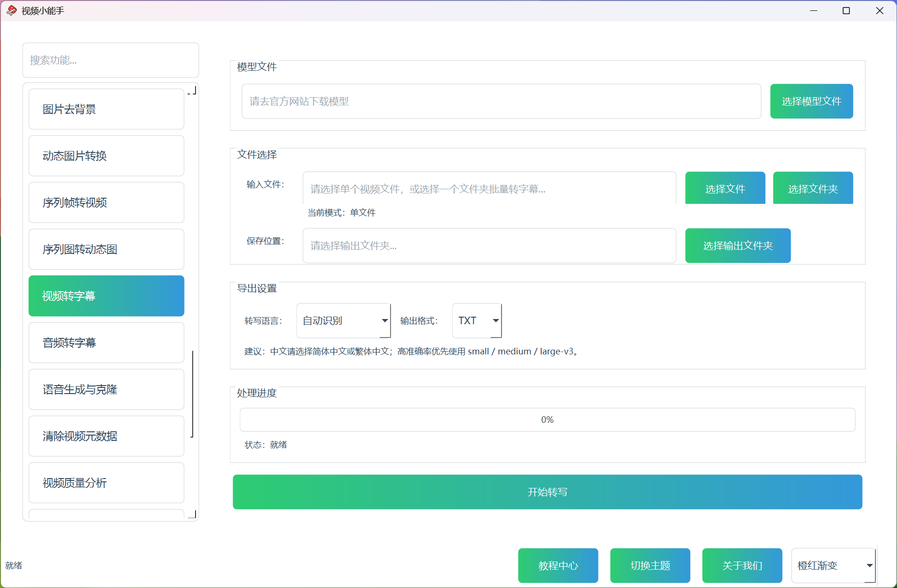Select 序列图转动态图 in the sidebar

pos(106,249)
